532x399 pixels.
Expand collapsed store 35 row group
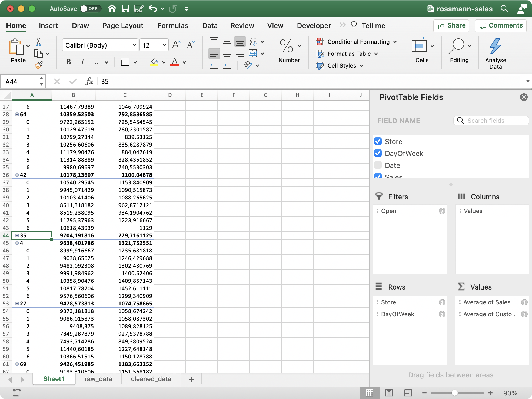[17, 235]
